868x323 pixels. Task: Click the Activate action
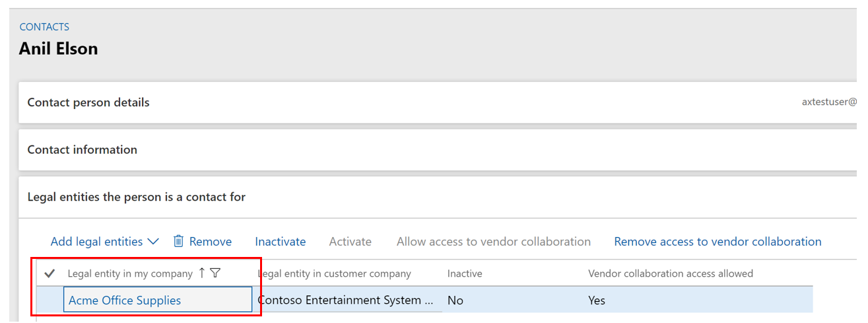(351, 242)
